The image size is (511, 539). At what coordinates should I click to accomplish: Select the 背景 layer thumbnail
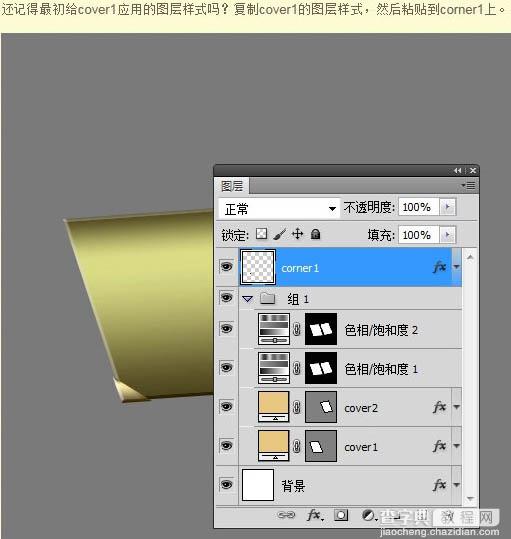(x=258, y=485)
